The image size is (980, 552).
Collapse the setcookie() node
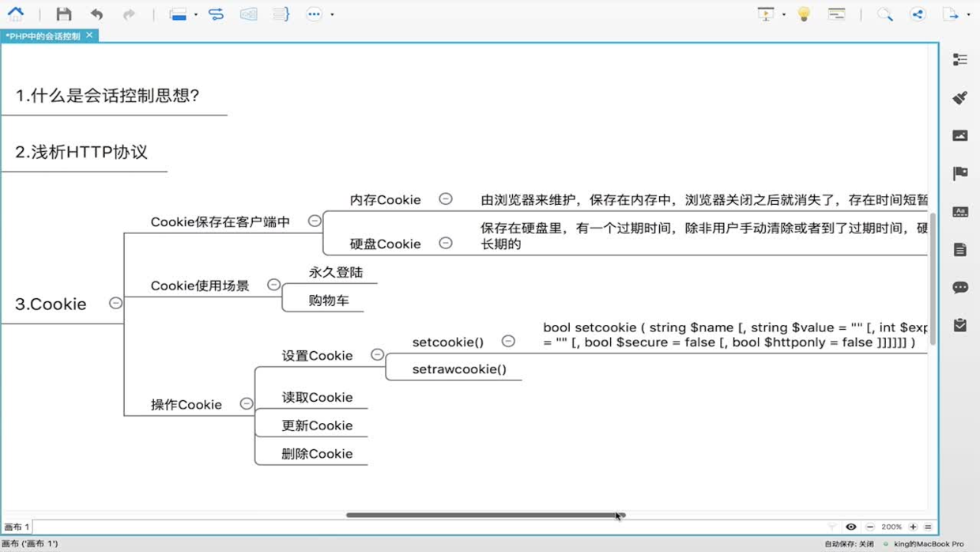tap(508, 341)
